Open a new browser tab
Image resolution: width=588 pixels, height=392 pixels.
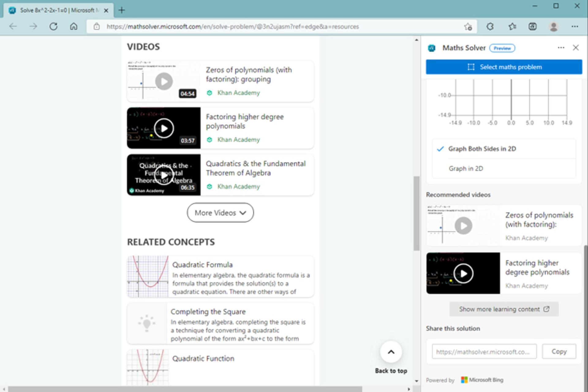122,10
